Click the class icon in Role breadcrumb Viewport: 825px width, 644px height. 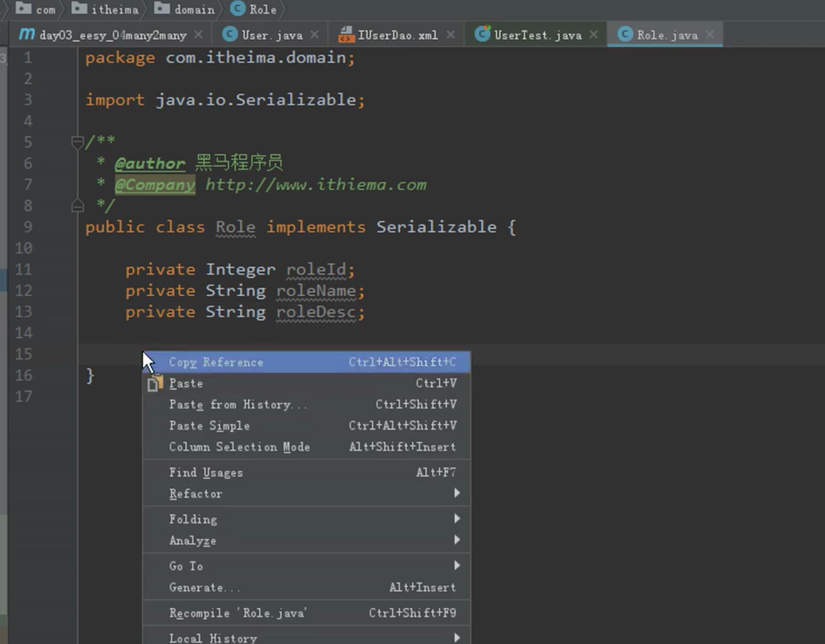[238, 8]
